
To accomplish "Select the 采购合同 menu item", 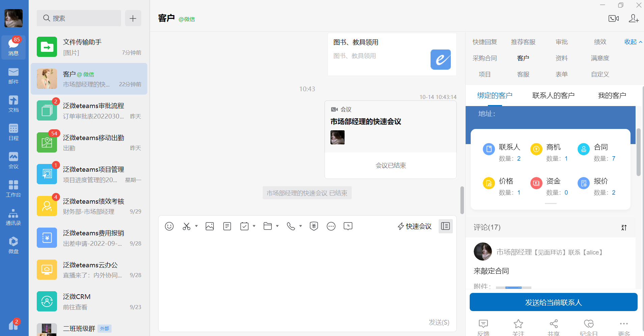I will (485, 58).
